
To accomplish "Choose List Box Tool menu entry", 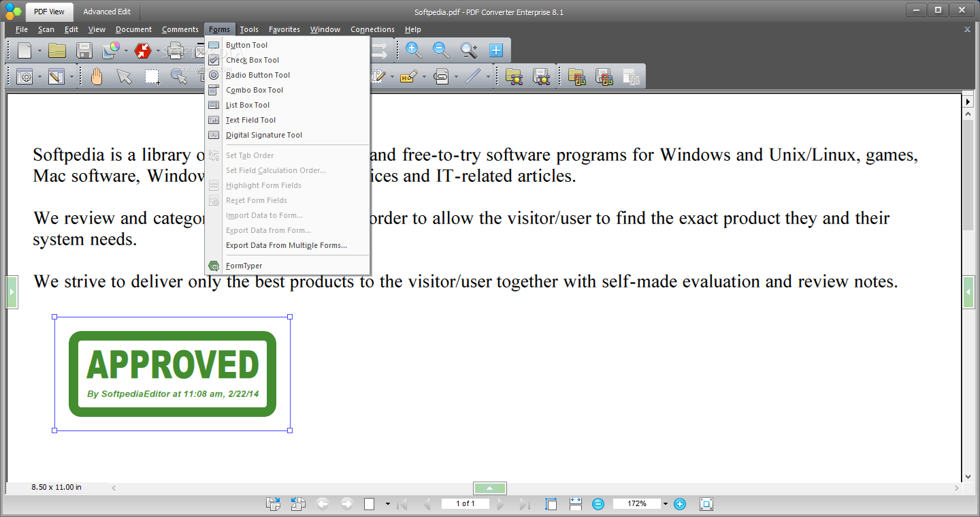I will (x=287, y=105).
